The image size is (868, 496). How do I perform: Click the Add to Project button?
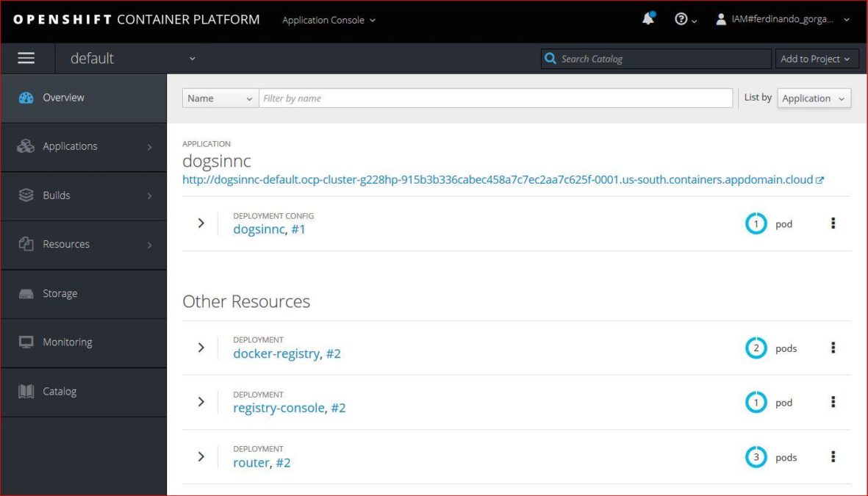click(817, 58)
